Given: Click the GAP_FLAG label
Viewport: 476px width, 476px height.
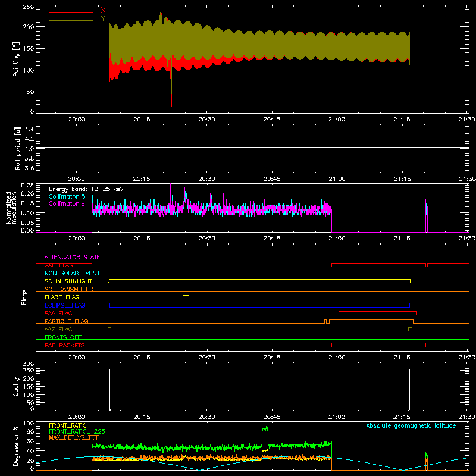Looking at the screenshot, I should click(58, 265).
